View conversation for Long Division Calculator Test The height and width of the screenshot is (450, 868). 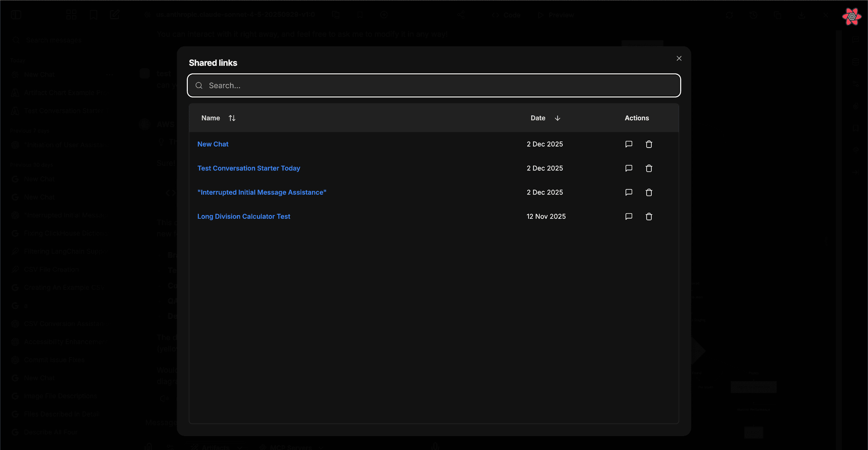(x=628, y=217)
